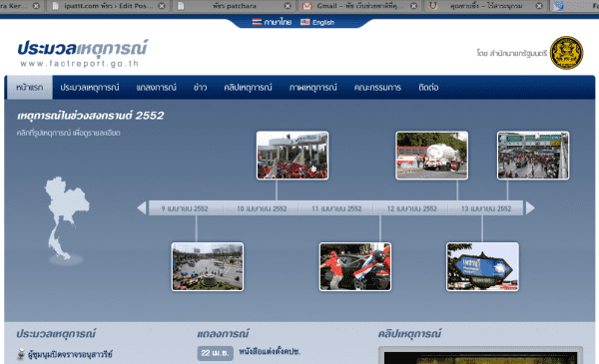
Task: Click the ประมวลเหตุการณ์ factreport.go.th logo
Action: [82, 53]
